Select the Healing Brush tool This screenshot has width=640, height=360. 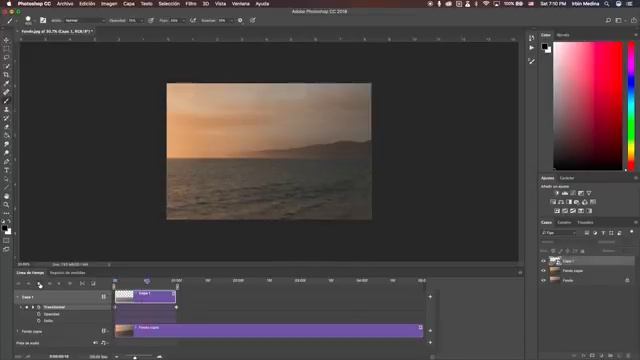pyautogui.click(x=6, y=92)
